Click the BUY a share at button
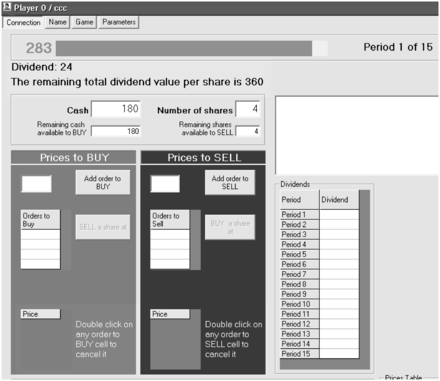 (x=230, y=227)
